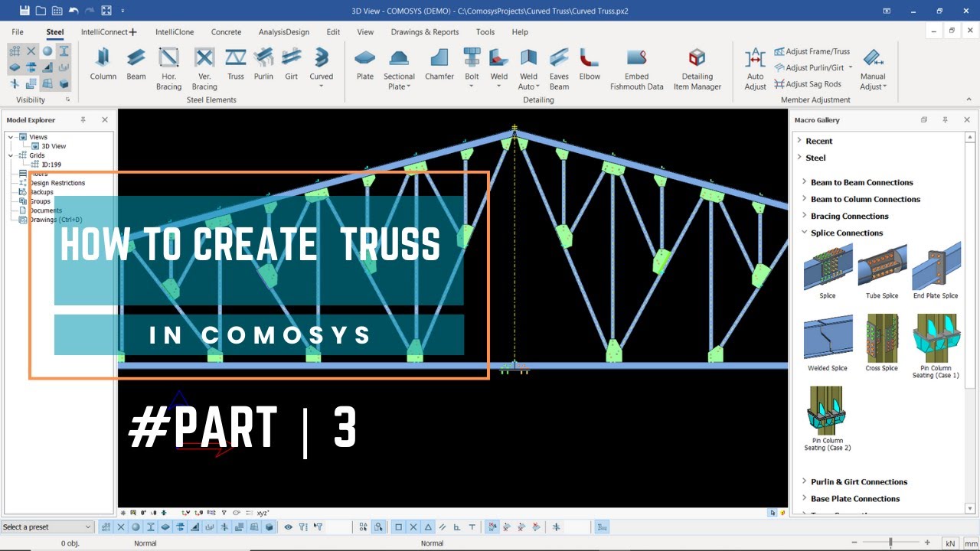The image size is (980, 551).
Task: Toggle the kN force unit button
Action: (949, 543)
